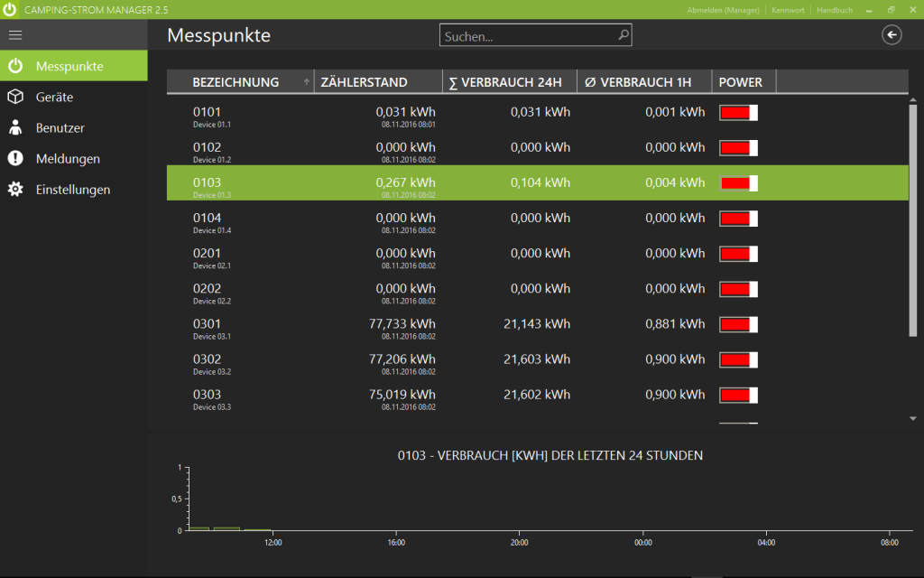Screen dimensions: 924x578
Task: Toggle the power switch for Messpunkt 0201
Action: [738, 254]
